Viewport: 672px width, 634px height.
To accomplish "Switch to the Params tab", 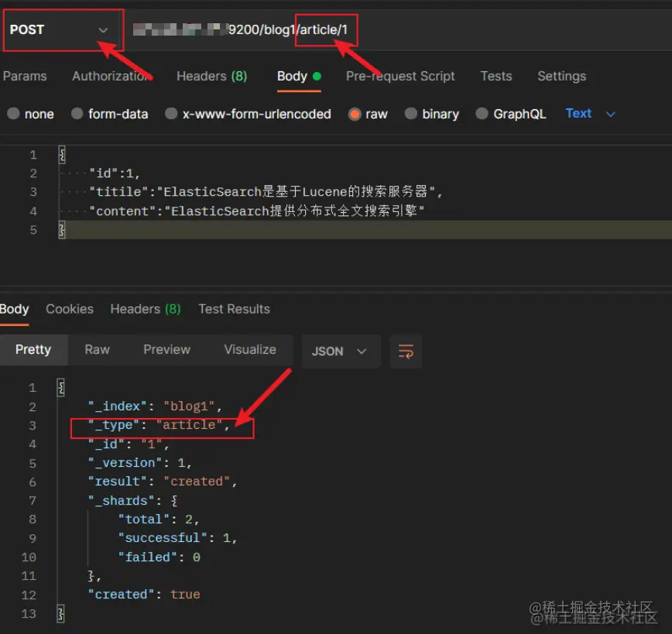I will point(25,77).
